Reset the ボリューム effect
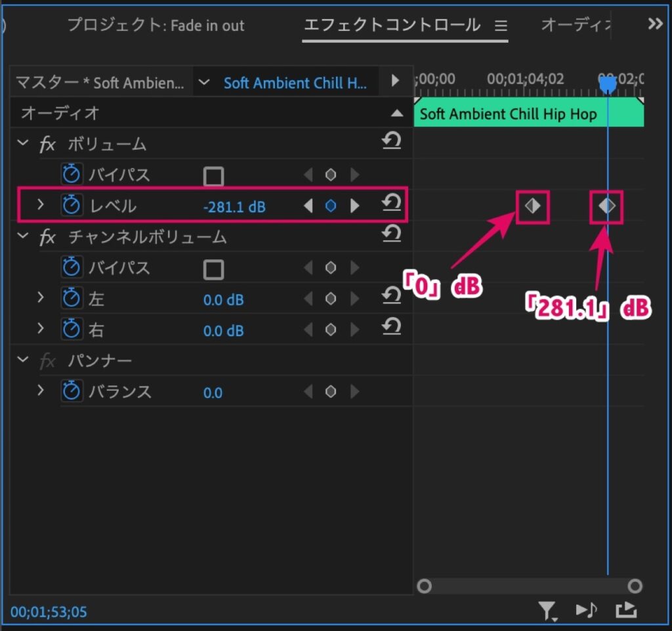This screenshot has width=672, height=631. 391,141
